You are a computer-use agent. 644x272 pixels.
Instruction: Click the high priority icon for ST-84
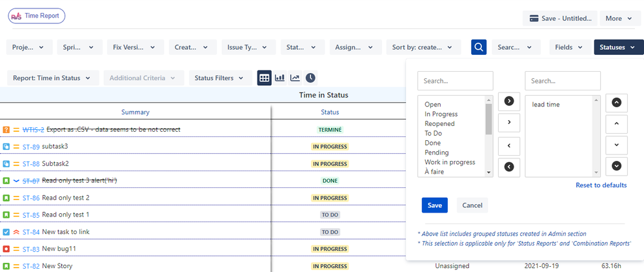point(16,232)
